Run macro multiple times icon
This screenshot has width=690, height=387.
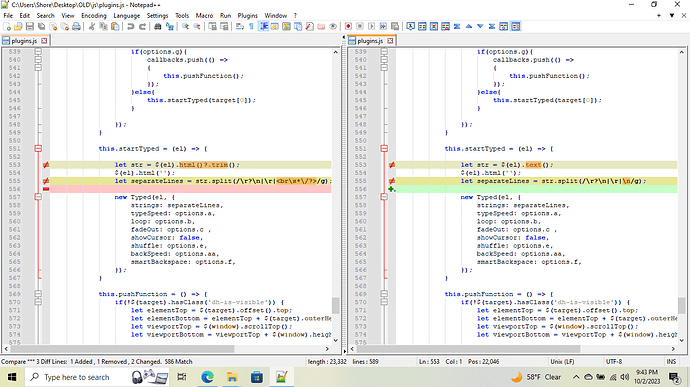(383, 26)
